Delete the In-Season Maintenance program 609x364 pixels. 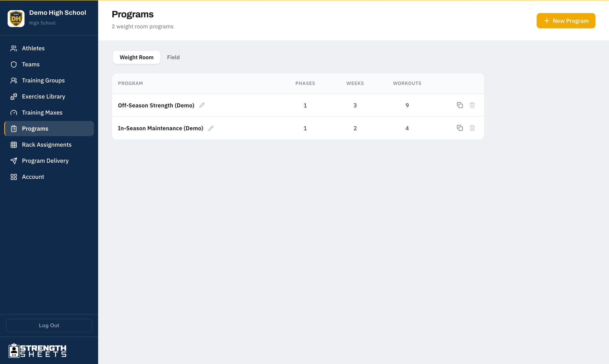pos(472,128)
